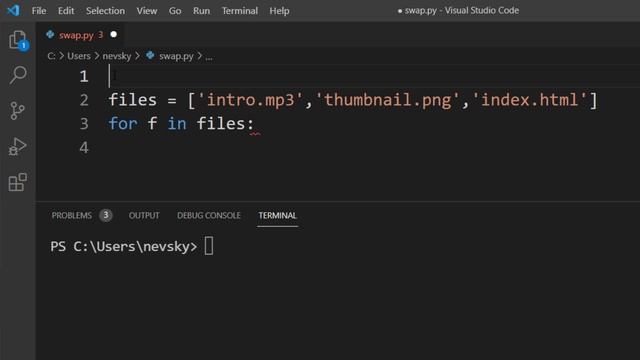This screenshot has height=360, width=640.
Task: Click Python icon in breadcrumb path
Action: click(150, 56)
